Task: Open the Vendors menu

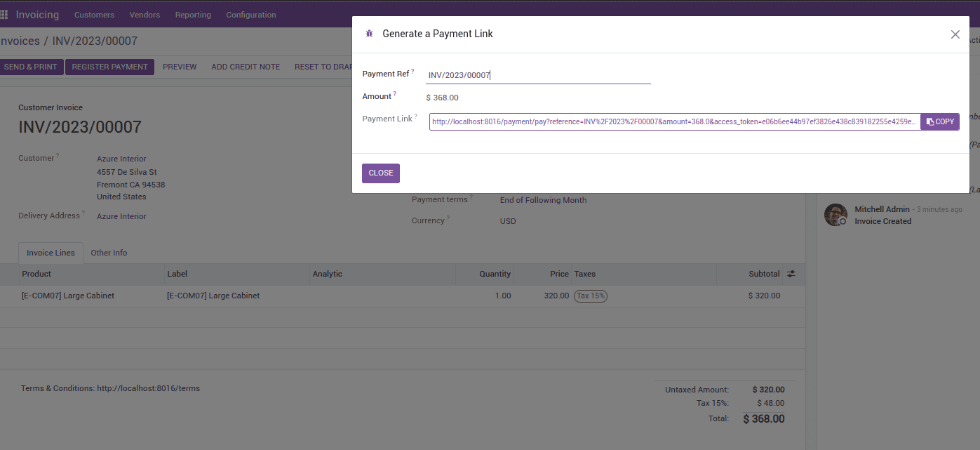Action: [145, 14]
